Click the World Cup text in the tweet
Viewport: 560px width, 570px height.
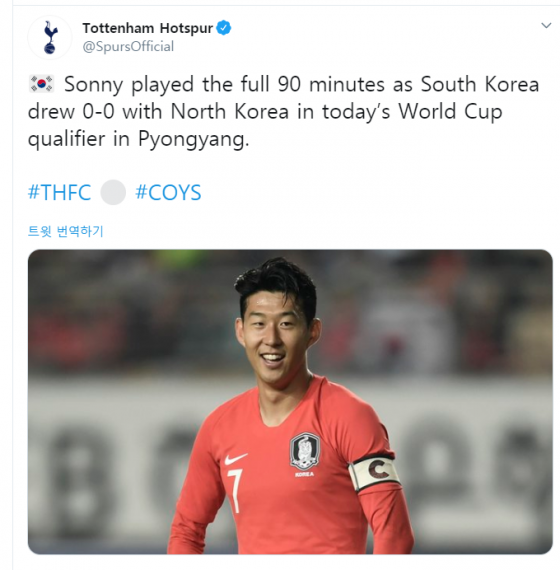point(450,111)
